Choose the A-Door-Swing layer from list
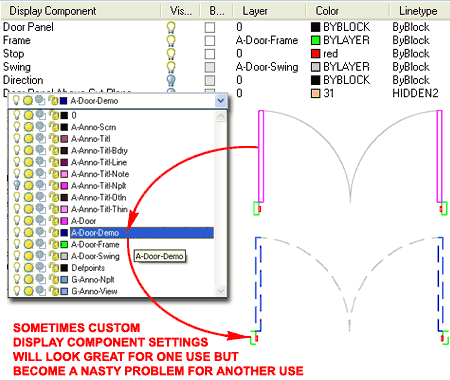 click(x=95, y=256)
